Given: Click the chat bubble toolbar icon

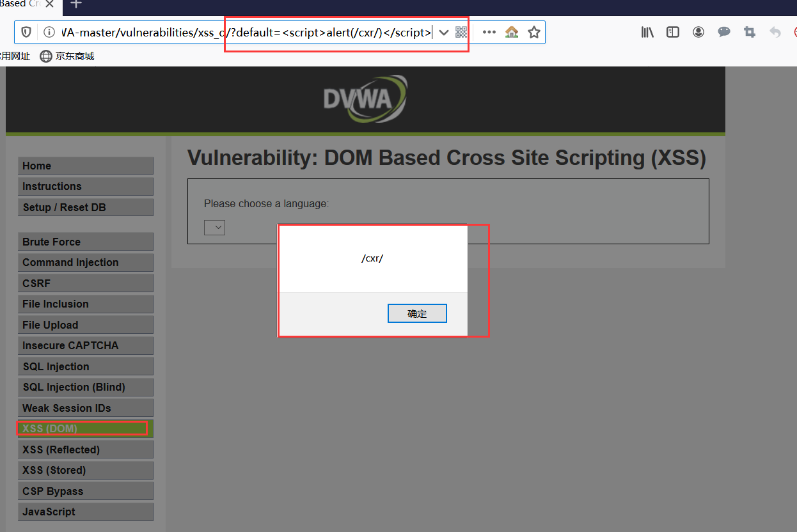Looking at the screenshot, I should (x=724, y=32).
